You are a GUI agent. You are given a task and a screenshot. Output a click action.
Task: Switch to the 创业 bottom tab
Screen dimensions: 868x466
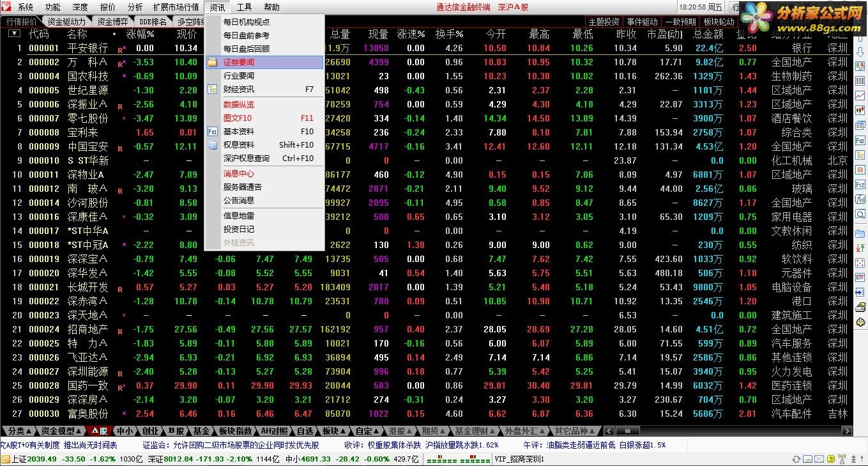[x=150, y=431]
